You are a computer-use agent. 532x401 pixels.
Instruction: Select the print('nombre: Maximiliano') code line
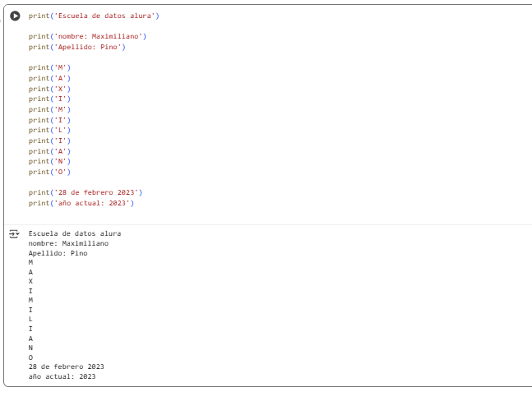click(x=87, y=36)
